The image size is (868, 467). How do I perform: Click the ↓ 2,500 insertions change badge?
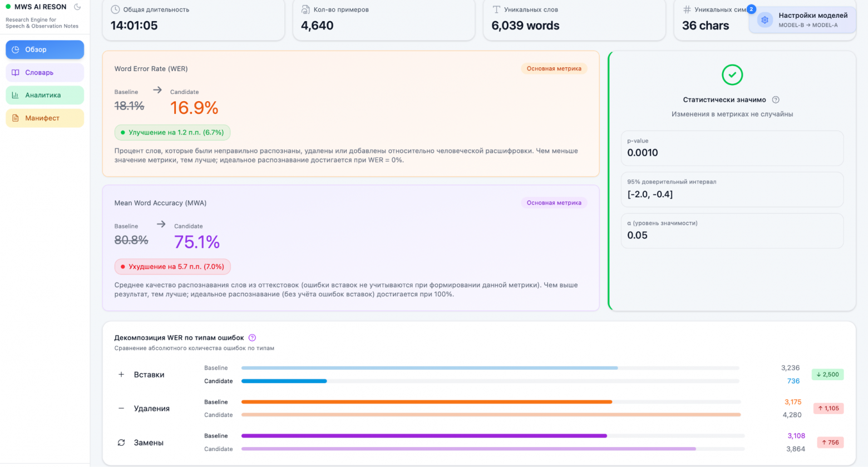point(828,375)
